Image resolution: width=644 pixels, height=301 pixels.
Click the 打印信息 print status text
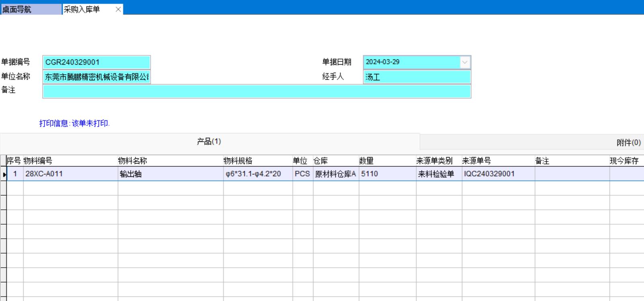point(74,123)
